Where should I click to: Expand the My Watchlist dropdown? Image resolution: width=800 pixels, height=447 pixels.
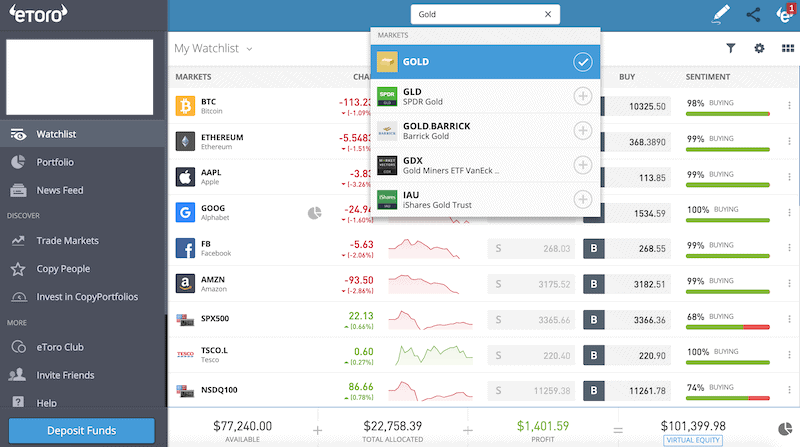click(x=213, y=48)
